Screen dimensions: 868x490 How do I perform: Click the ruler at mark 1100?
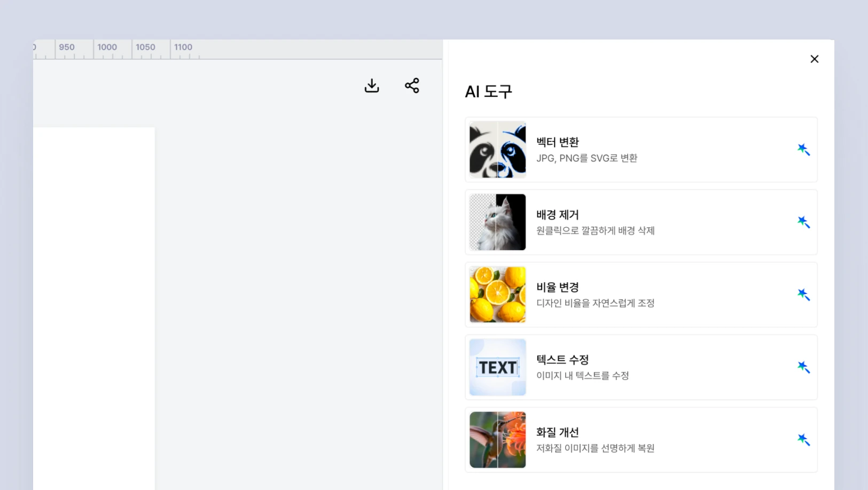[183, 47]
